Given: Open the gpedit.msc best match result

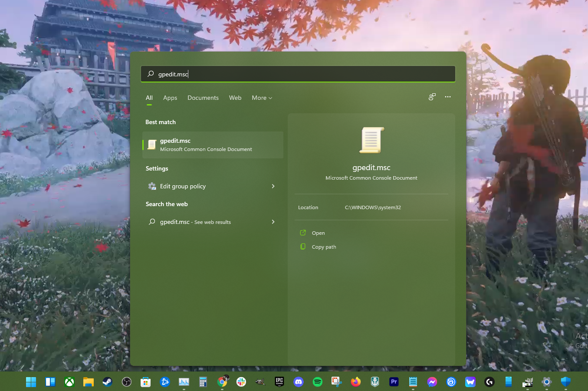Looking at the screenshot, I should [213, 145].
